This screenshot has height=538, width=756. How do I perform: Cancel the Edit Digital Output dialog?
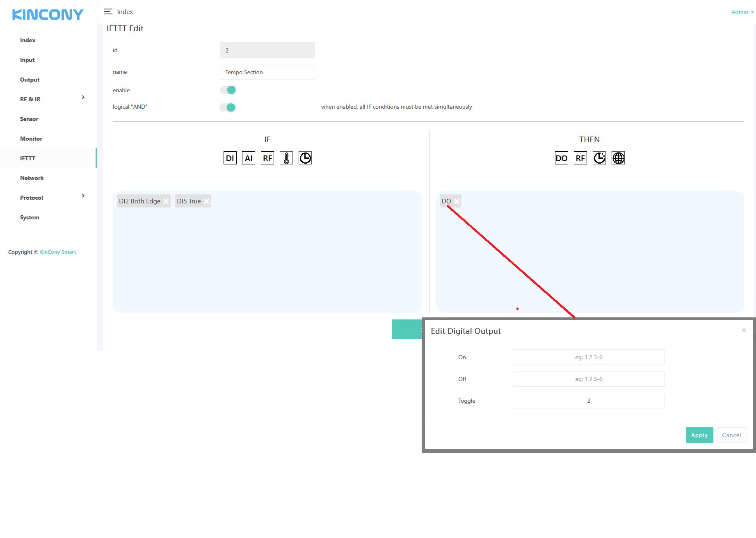tap(731, 435)
